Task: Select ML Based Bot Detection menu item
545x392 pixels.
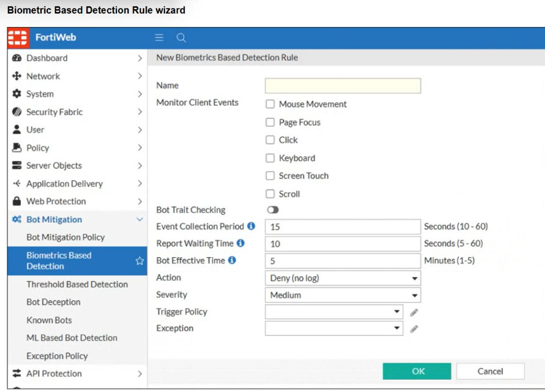Action: coord(72,338)
